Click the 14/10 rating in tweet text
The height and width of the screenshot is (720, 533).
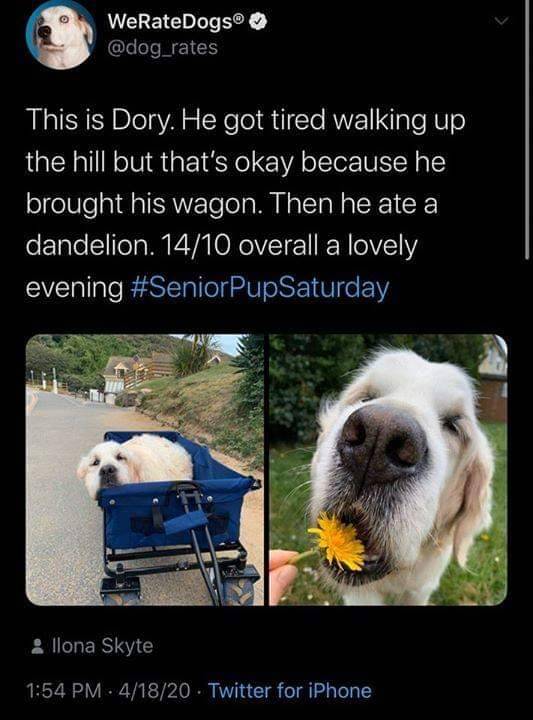coord(195,246)
